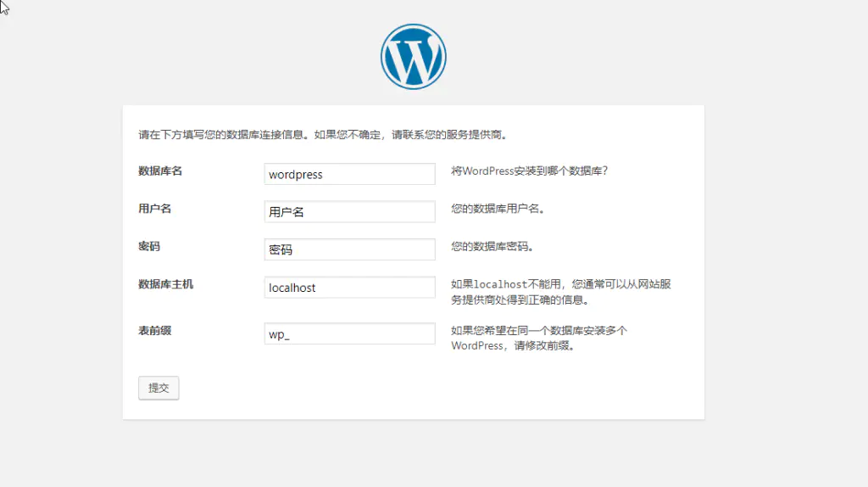Click the WordPress logo
The width and height of the screenshot is (868, 487).
pyautogui.click(x=413, y=57)
